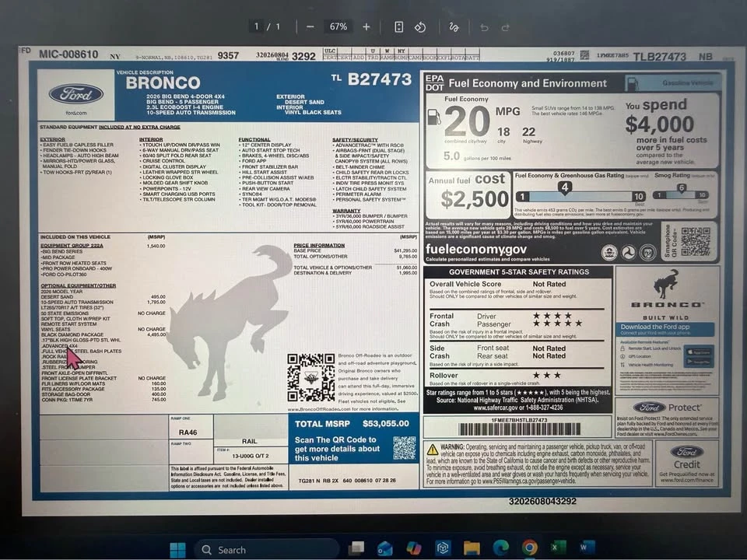This screenshot has height=560, width=747.
Task: Click the QR code next to Total MSRP
Action: 404,448
